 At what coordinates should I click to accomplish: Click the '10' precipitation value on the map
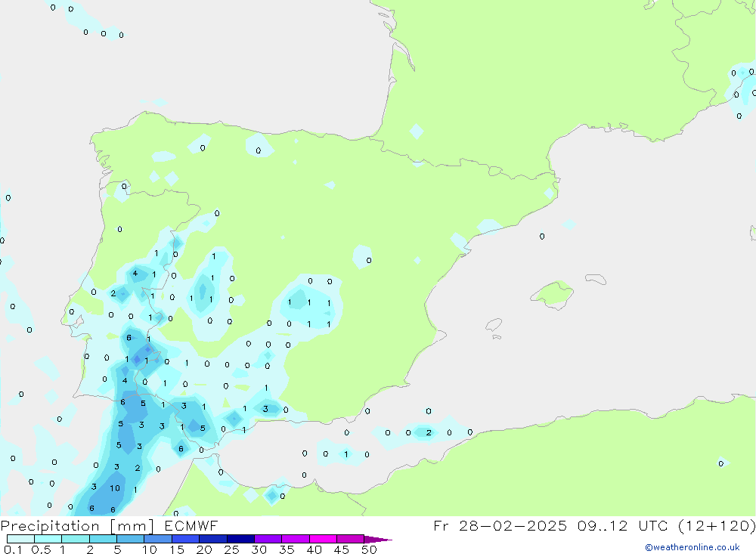(x=115, y=488)
